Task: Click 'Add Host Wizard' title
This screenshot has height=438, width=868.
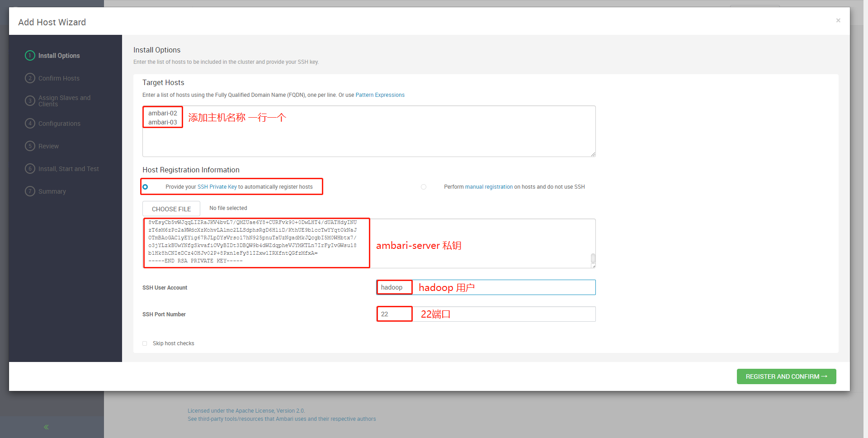Action: click(x=52, y=22)
